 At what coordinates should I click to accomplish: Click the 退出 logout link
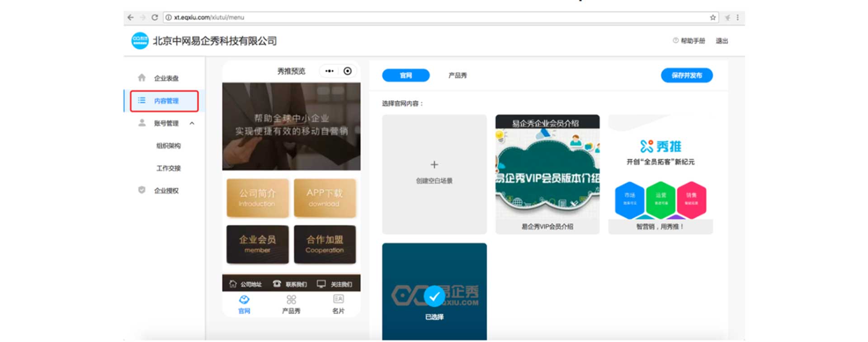722,41
